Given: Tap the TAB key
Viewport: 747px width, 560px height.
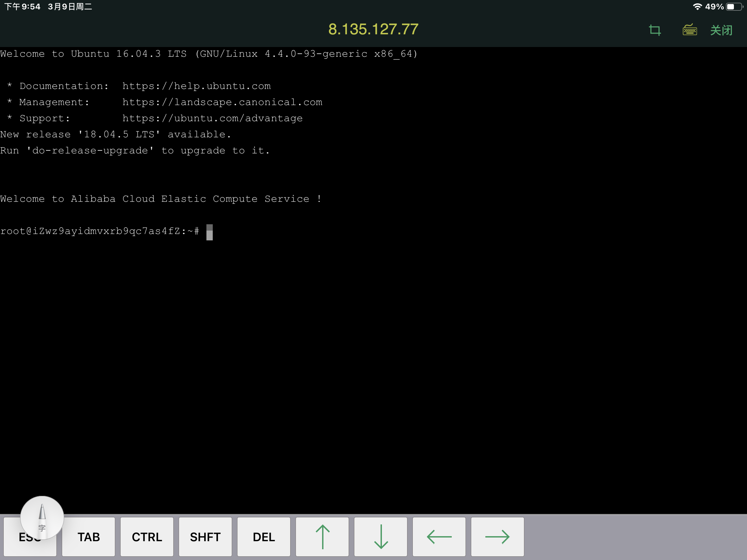Looking at the screenshot, I should point(88,537).
